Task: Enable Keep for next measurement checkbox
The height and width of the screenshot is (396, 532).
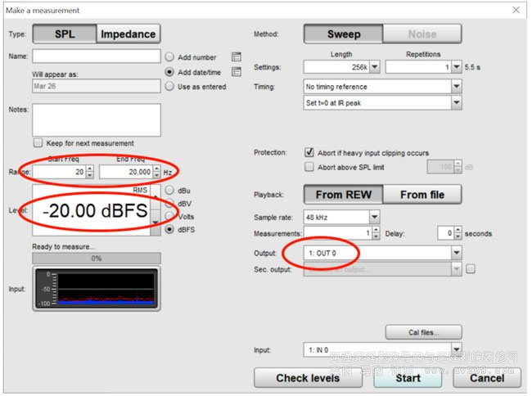Action: click(38, 142)
